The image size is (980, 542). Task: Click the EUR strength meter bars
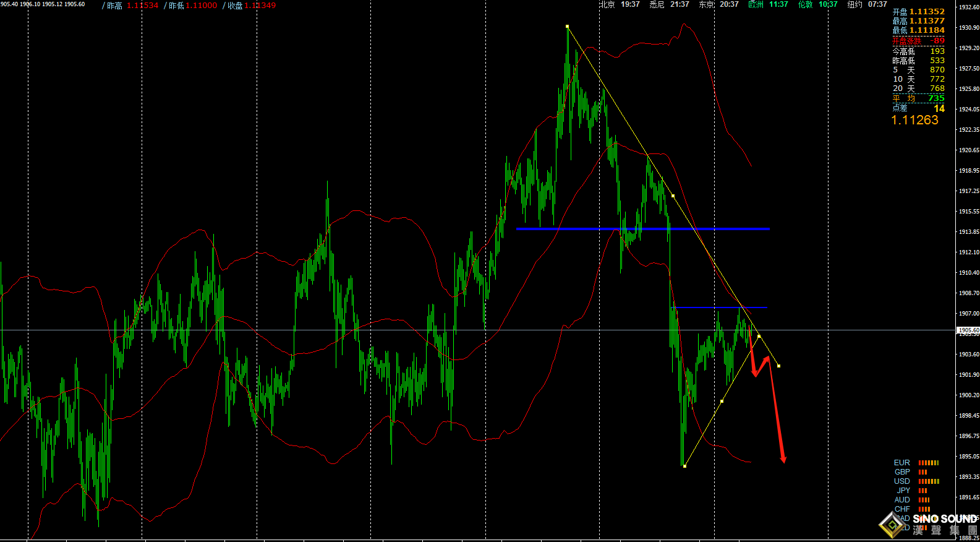point(928,463)
